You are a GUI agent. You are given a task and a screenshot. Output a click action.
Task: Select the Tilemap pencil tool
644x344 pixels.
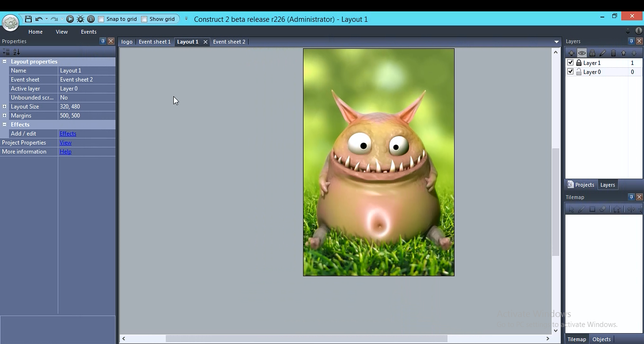click(x=581, y=209)
